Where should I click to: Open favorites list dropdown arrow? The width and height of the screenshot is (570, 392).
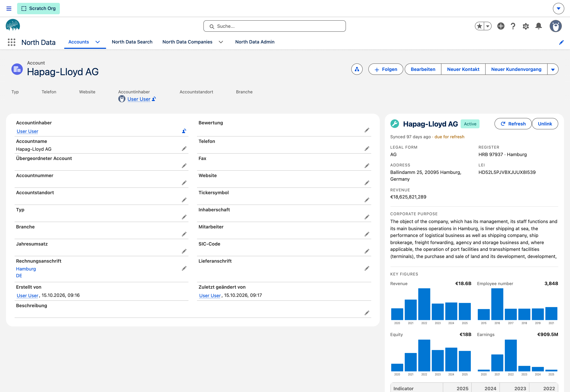click(x=488, y=26)
